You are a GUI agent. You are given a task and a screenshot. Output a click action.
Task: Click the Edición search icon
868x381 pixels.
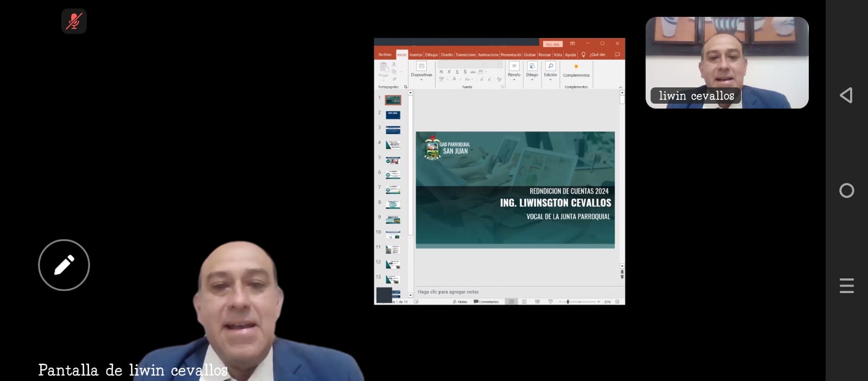[550, 66]
